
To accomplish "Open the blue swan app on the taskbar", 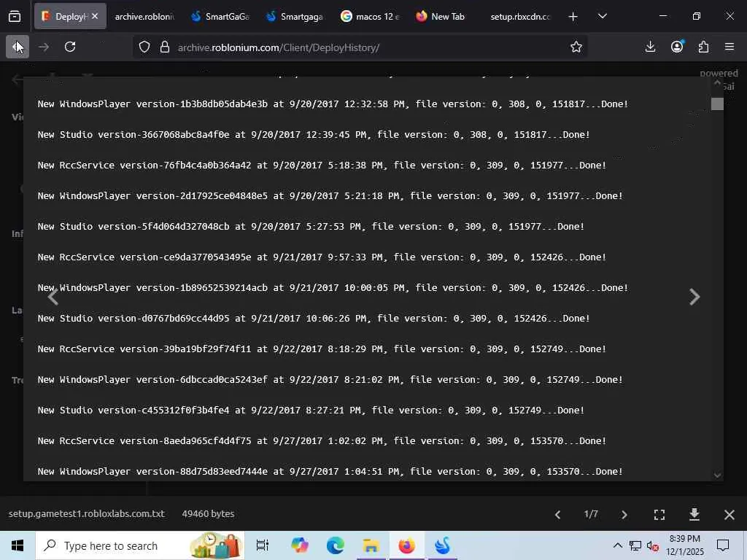I will (x=443, y=545).
